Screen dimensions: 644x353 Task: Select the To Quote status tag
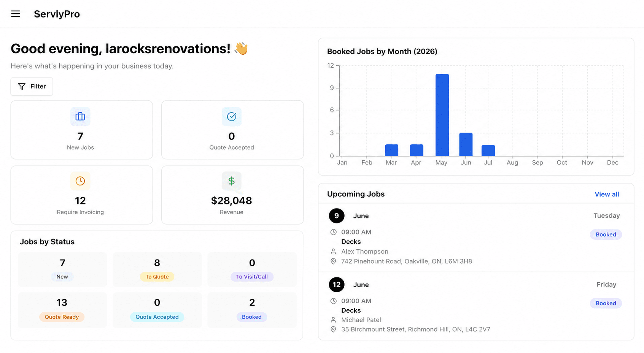pyautogui.click(x=157, y=277)
